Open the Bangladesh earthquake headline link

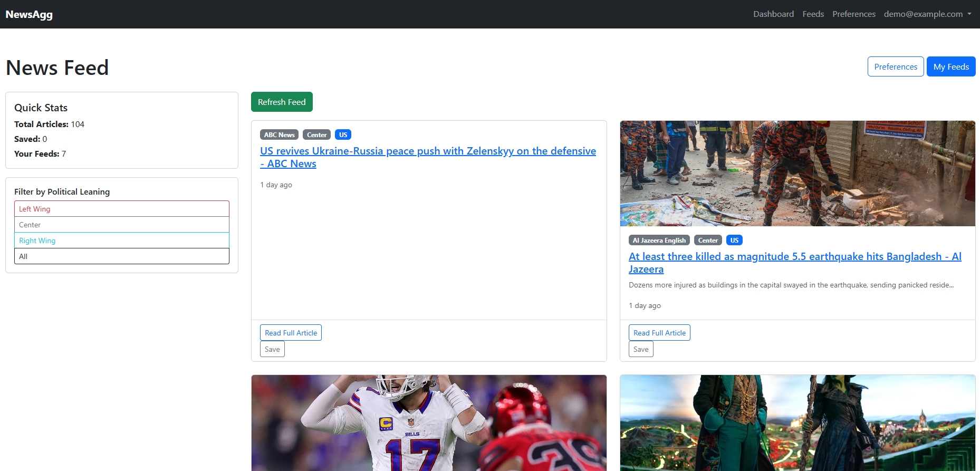coord(794,257)
